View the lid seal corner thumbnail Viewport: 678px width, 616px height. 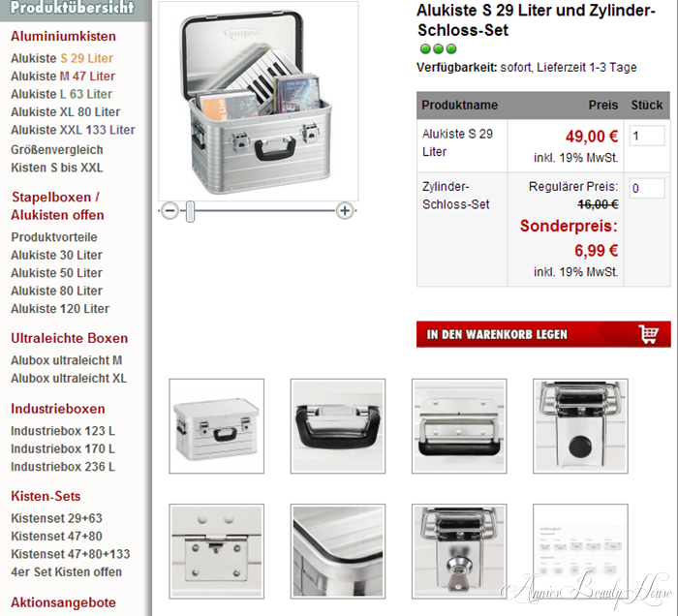pyautogui.click(x=338, y=551)
